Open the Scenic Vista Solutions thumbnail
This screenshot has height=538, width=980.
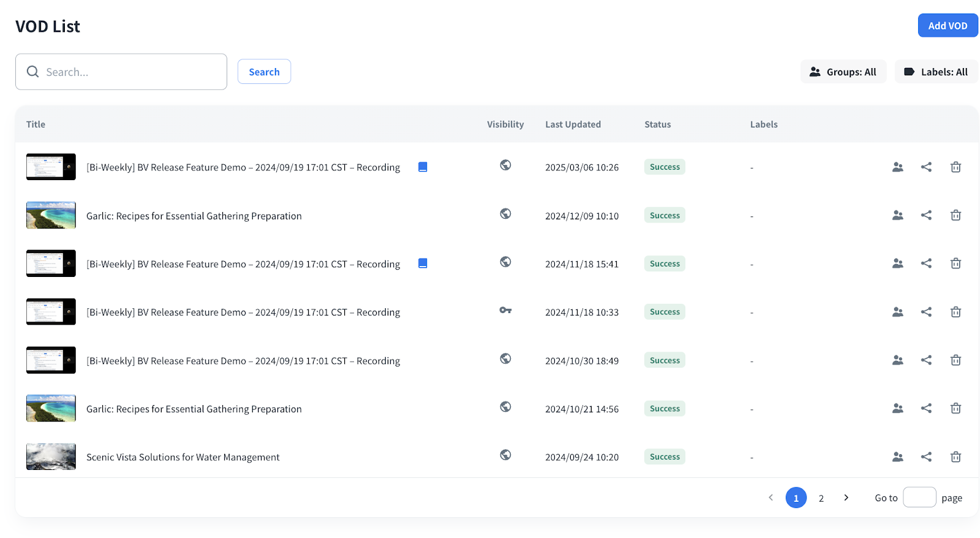(x=51, y=457)
